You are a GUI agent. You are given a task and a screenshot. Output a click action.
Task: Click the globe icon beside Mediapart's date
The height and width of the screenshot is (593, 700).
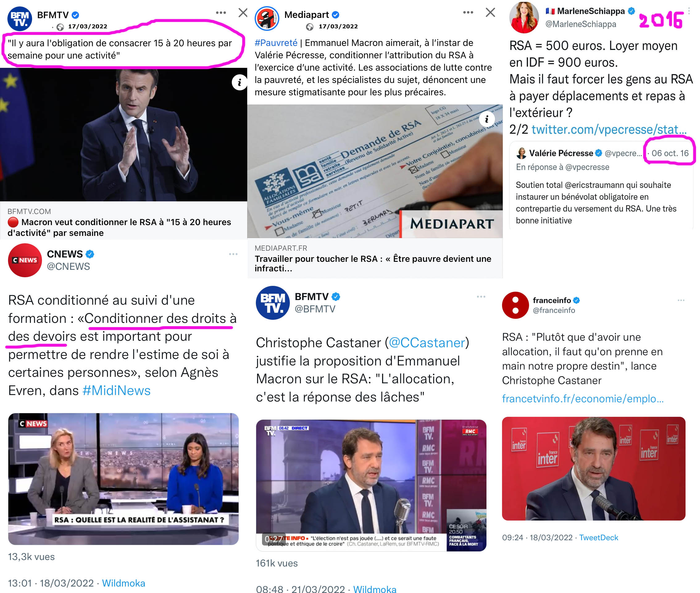(x=310, y=27)
